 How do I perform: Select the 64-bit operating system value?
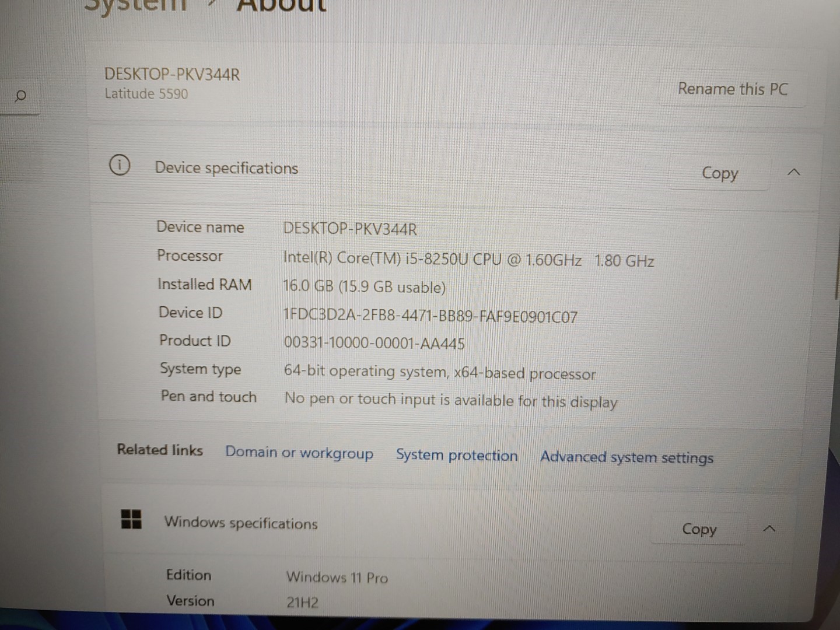pyautogui.click(x=440, y=372)
